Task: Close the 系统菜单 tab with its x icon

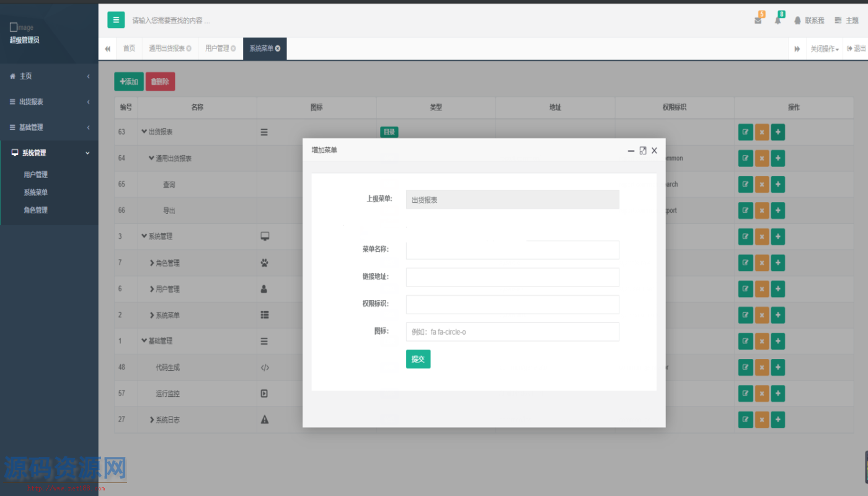Action: [278, 48]
